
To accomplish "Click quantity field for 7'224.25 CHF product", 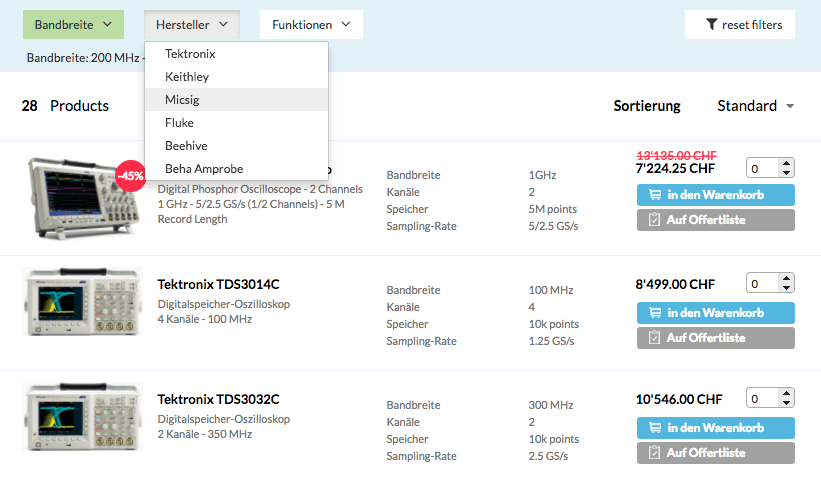I will coord(762,169).
